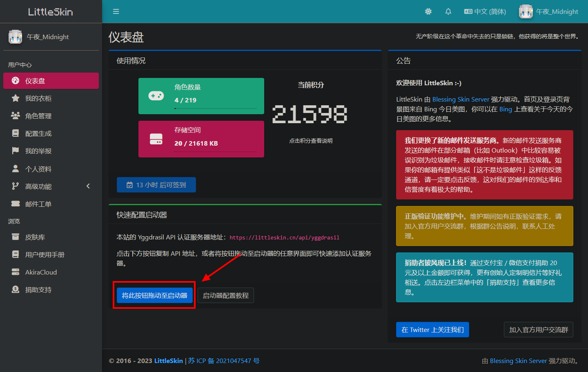Screen dimensions: 588x372
Task: Click the 角色数量 gamepad icon
Action: pos(156,96)
